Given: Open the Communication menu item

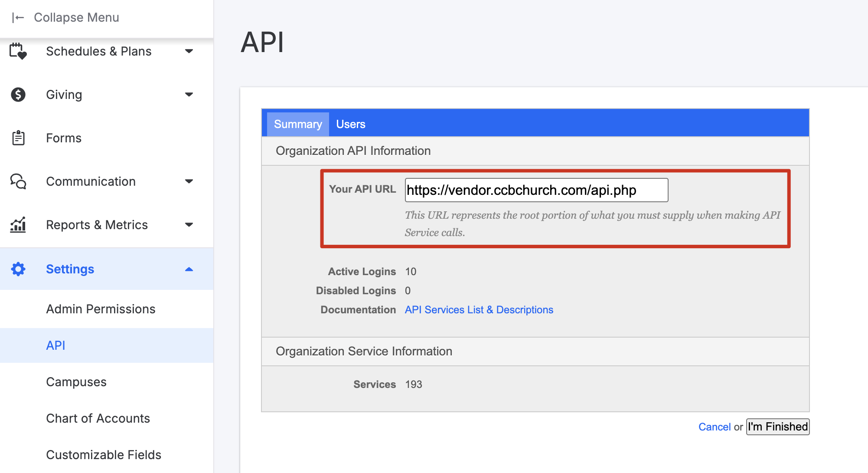Looking at the screenshot, I should (x=91, y=181).
